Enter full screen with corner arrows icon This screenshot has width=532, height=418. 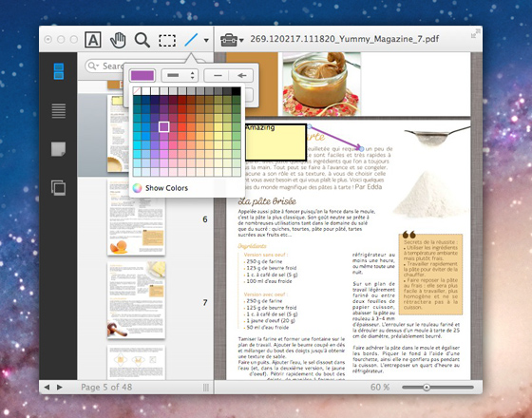[x=476, y=33]
